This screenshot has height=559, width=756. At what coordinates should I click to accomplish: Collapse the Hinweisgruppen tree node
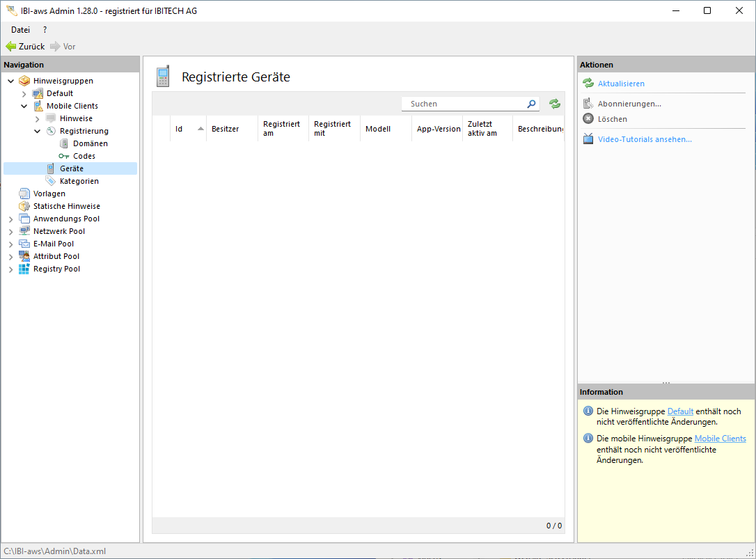11,81
